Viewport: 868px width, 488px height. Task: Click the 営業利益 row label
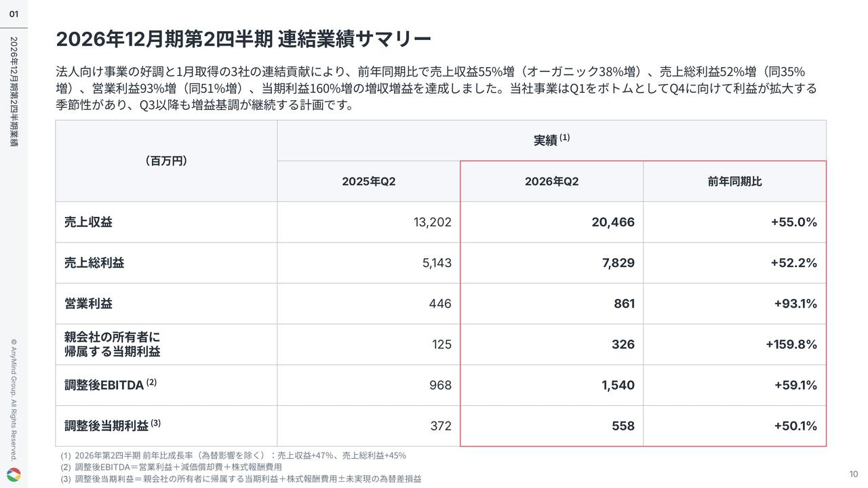click(88, 304)
